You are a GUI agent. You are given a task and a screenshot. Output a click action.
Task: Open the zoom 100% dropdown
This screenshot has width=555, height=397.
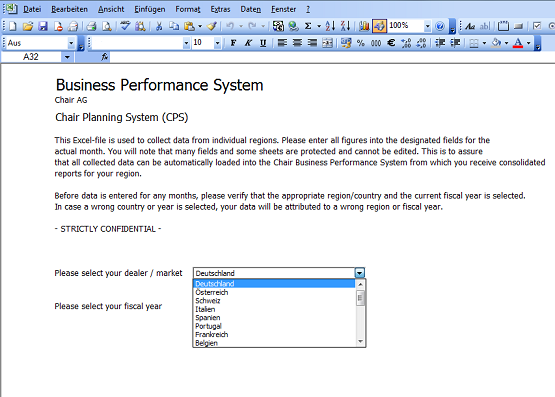[x=427, y=26]
